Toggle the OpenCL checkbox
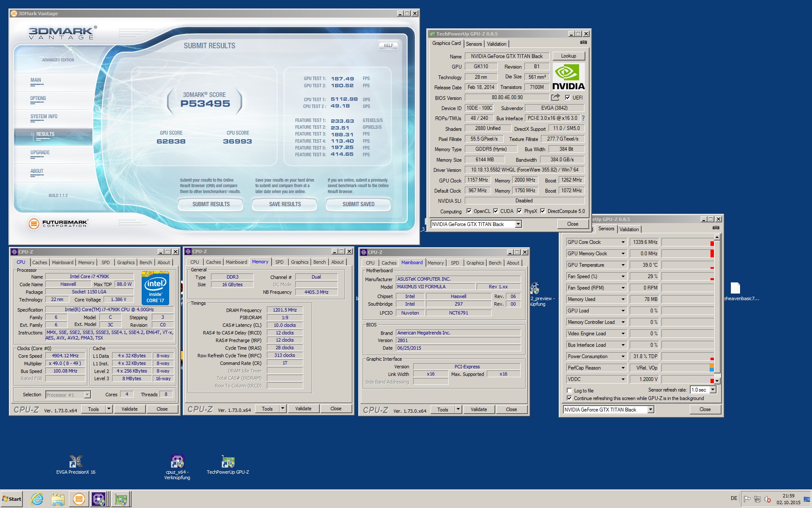Viewport: 812px width, 508px height. pos(469,211)
